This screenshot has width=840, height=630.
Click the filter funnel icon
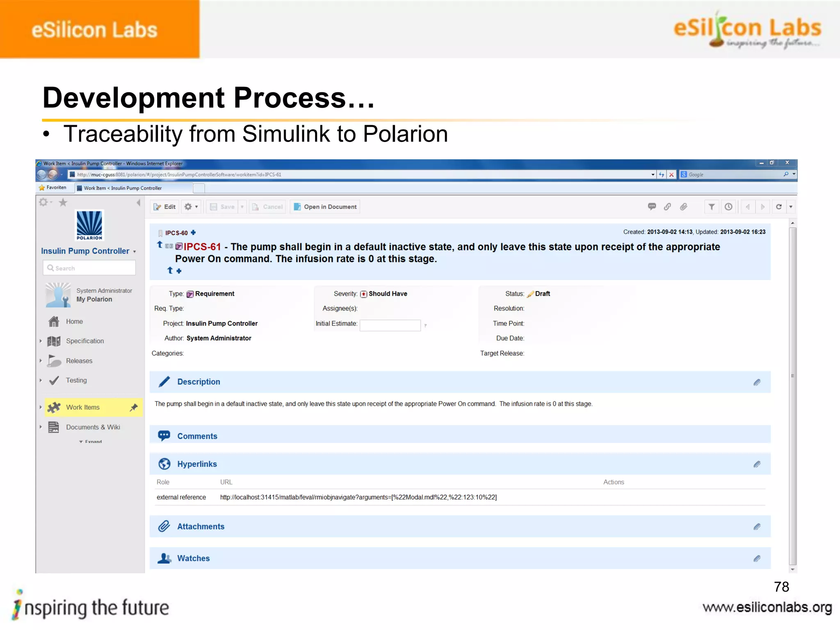[x=712, y=207]
